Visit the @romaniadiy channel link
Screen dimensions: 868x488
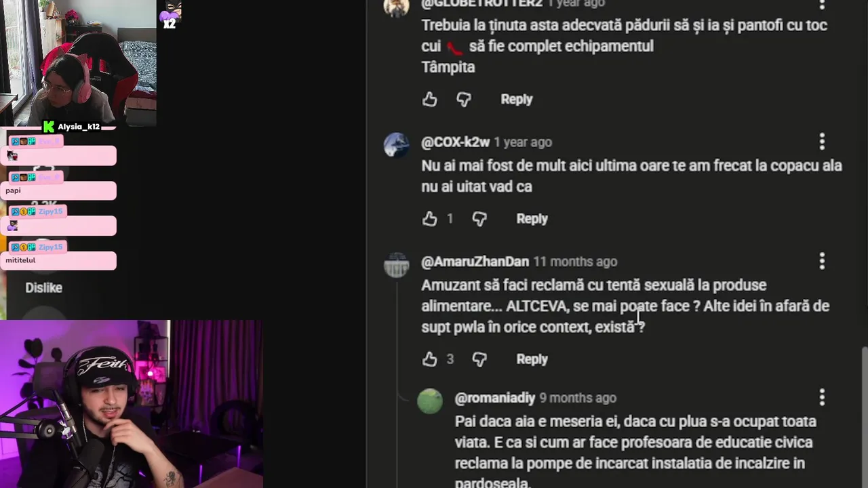(x=495, y=398)
